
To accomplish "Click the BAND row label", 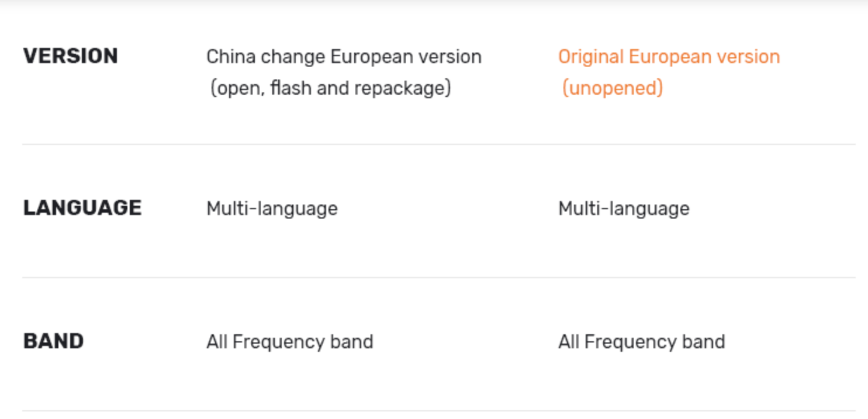I will (x=53, y=341).
